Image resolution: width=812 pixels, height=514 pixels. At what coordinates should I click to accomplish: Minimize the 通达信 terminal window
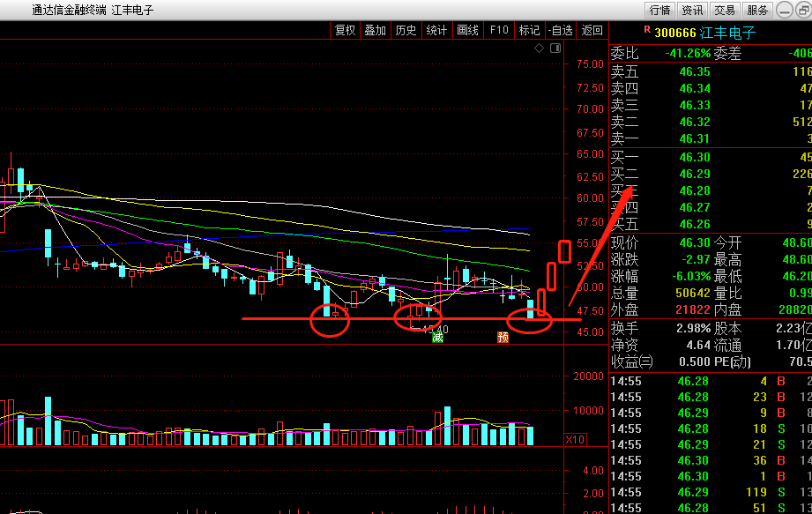(x=785, y=10)
